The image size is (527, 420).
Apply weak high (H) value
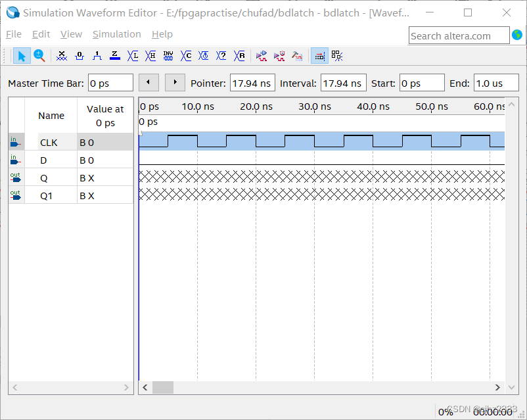click(150, 56)
